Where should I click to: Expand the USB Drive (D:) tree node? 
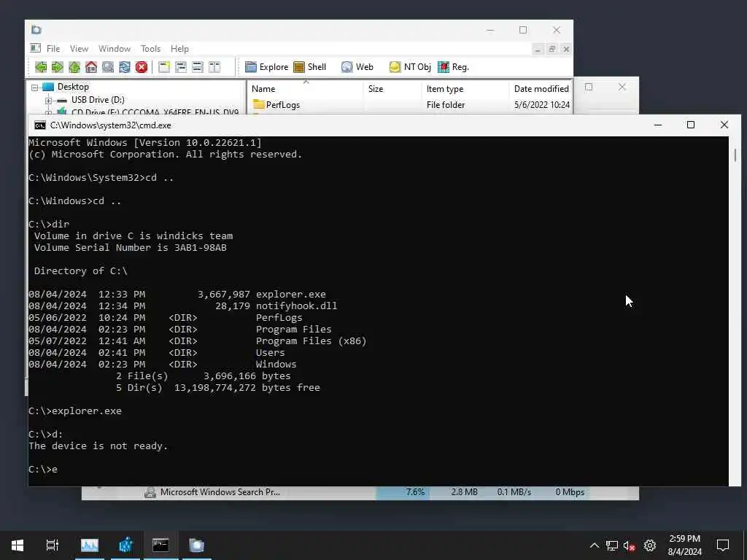tap(48, 101)
